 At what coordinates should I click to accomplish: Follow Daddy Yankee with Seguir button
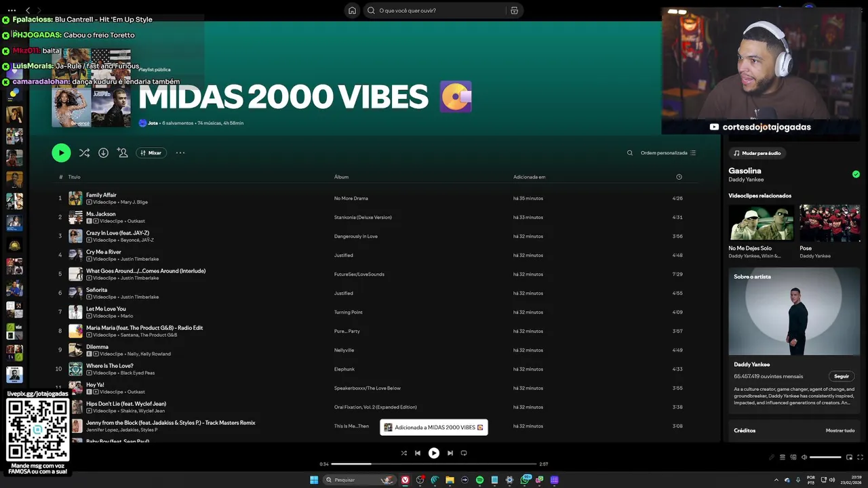pyautogui.click(x=842, y=376)
